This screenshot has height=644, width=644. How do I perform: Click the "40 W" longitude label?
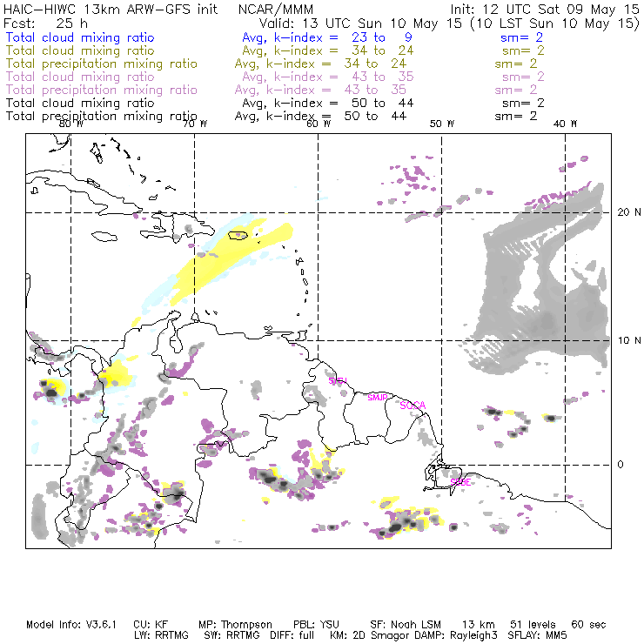tap(565, 124)
